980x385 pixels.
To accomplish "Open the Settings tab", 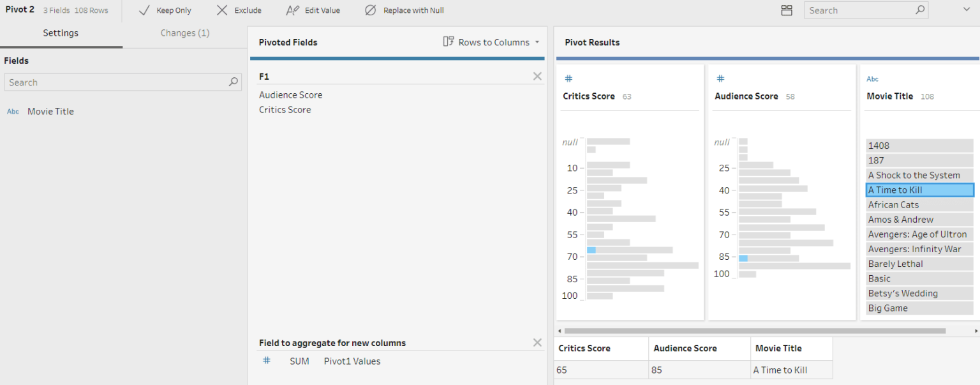I will click(x=61, y=33).
